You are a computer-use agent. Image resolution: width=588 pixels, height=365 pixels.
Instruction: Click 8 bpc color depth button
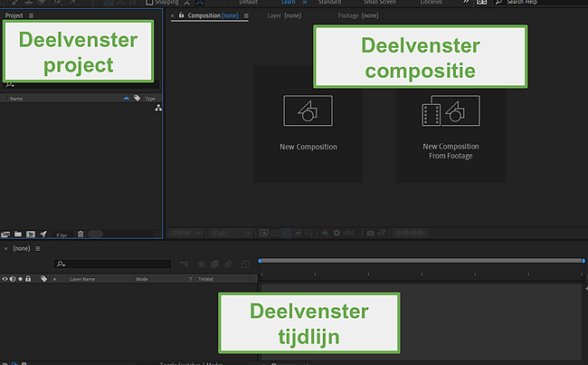[x=62, y=235]
